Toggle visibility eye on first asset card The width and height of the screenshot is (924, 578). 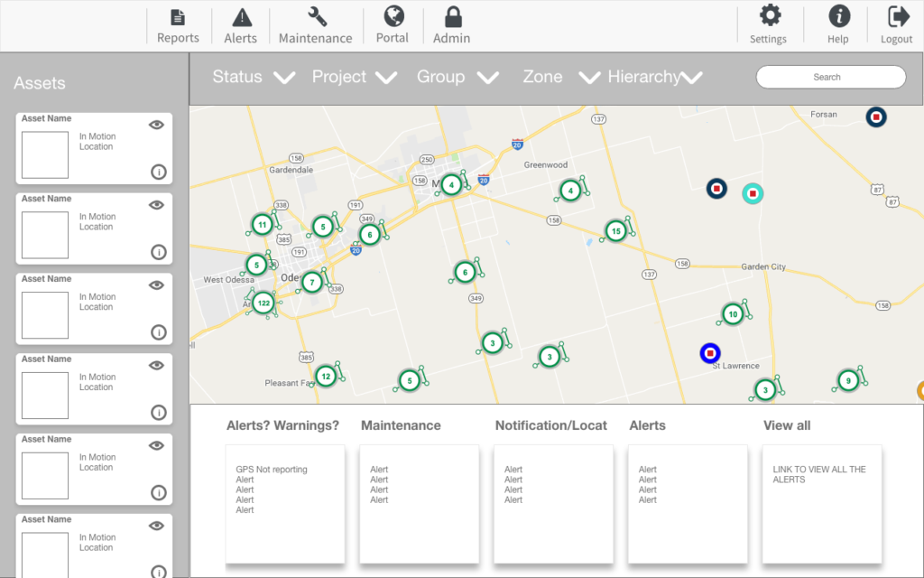click(x=156, y=125)
